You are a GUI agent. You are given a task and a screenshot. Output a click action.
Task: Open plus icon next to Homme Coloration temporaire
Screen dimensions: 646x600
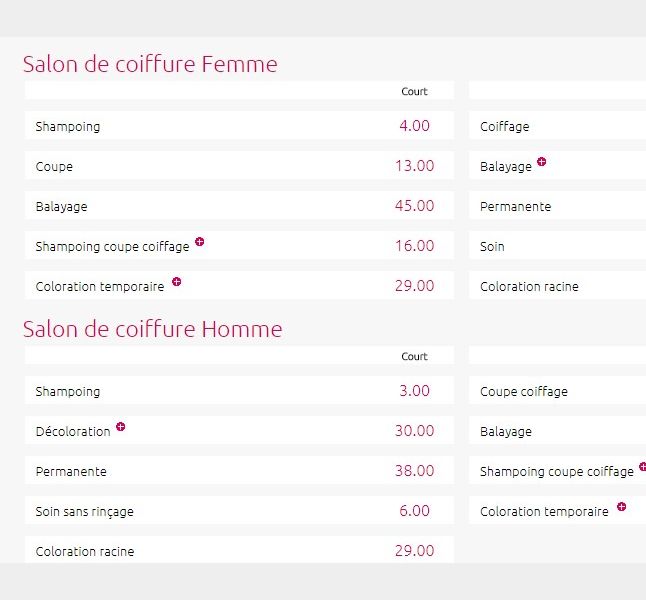[621, 507]
